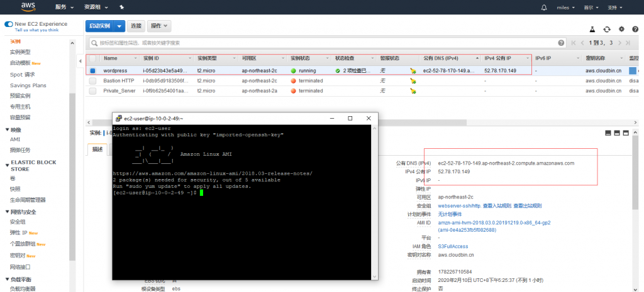Open 实例 in the sidebar
Screen dimensions: 644x292
click(15, 42)
